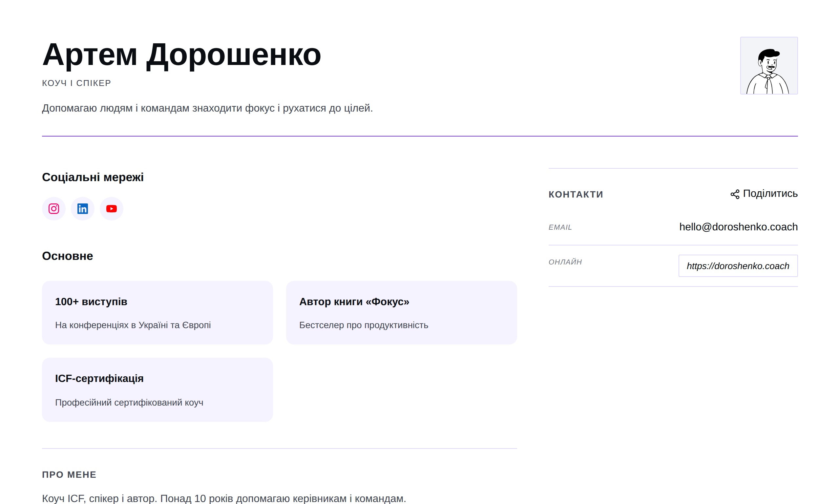Click the Соціальні мережі heading

(93, 177)
